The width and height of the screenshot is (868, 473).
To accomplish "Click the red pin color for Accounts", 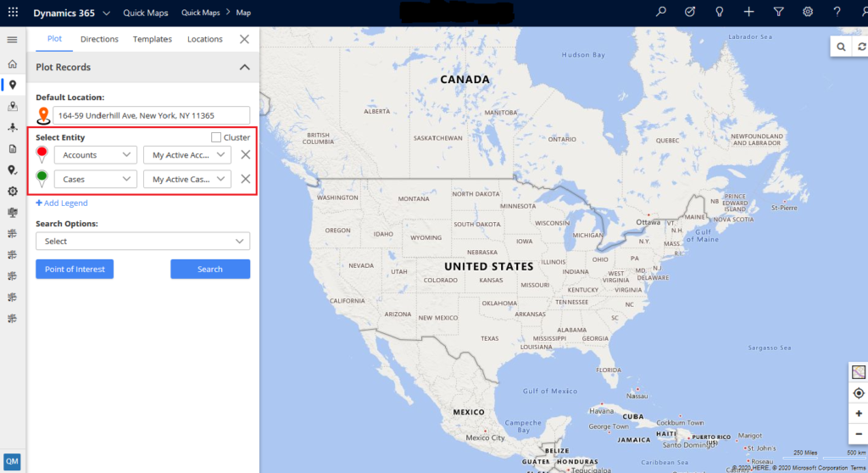I will (42, 153).
